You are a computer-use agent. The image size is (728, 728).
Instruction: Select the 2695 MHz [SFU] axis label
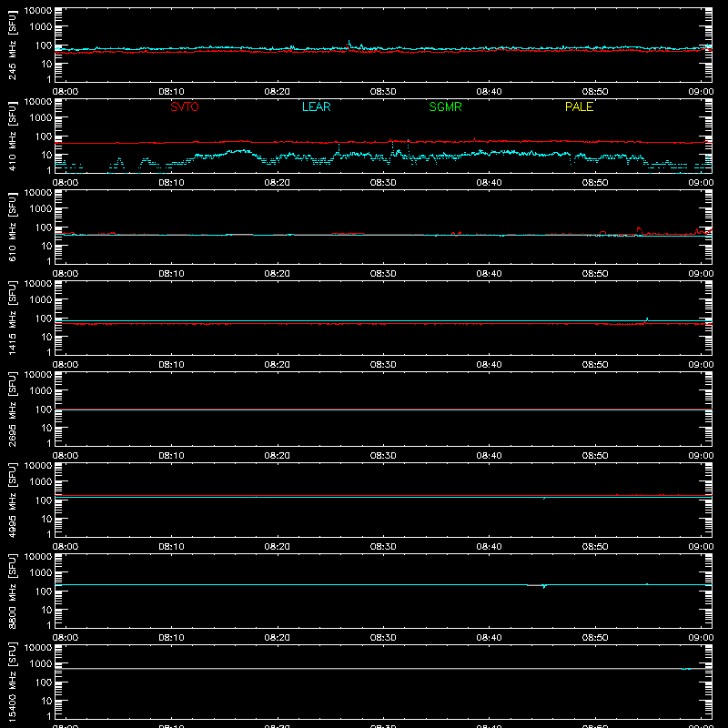point(13,409)
